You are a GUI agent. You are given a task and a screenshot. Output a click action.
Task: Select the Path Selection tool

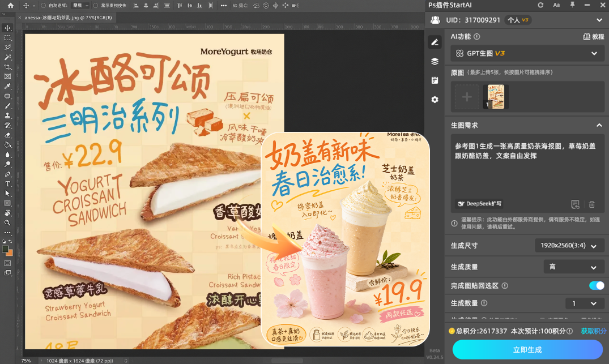(x=7, y=193)
